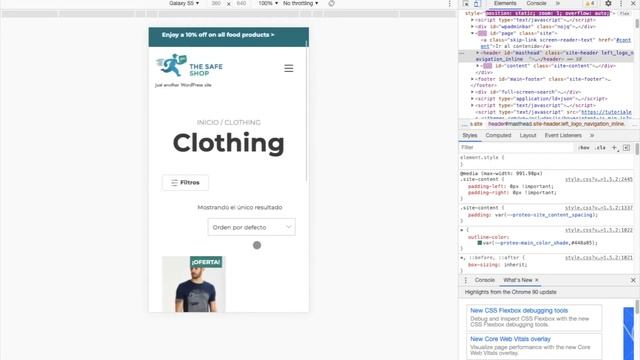The height and width of the screenshot is (360, 640).
Task: Open the 100% zoom dropdown
Action: tap(268, 3)
